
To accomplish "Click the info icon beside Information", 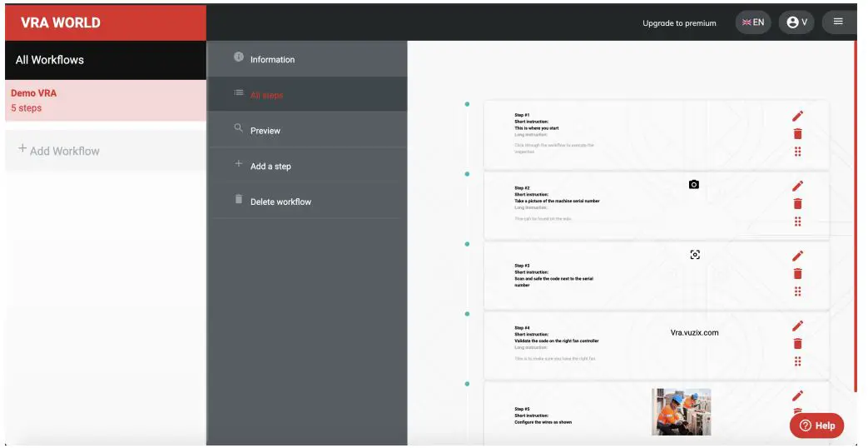I will tap(239, 57).
